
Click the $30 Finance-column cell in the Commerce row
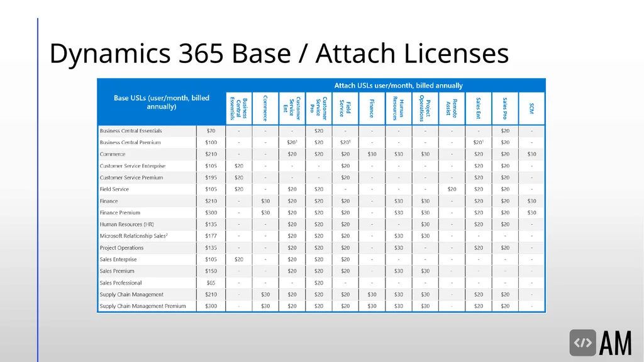click(372, 154)
